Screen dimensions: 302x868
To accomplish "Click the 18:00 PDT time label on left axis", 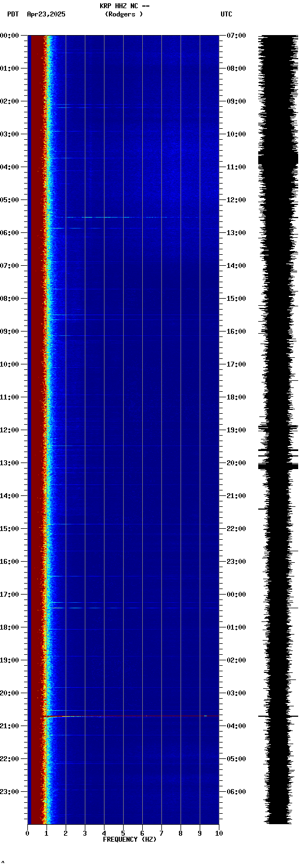I will pyautogui.click(x=9, y=627).
